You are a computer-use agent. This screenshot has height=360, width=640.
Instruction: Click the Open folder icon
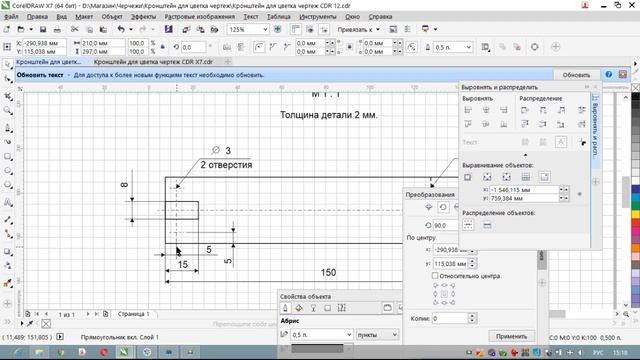21,29
